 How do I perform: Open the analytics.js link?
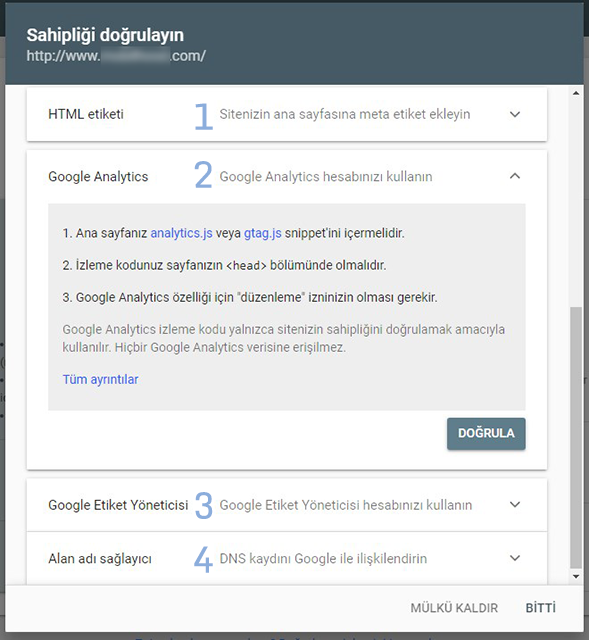pyautogui.click(x=181, y=233)
